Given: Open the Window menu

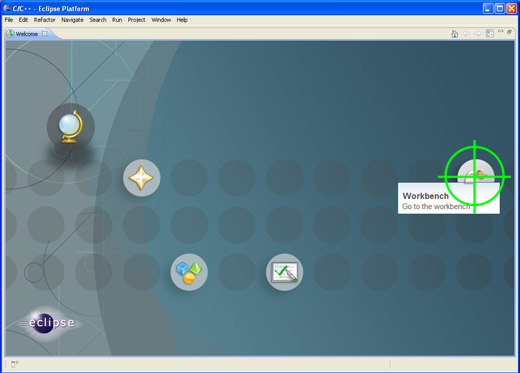Looking at the screenshot, I should pos(161,20).
